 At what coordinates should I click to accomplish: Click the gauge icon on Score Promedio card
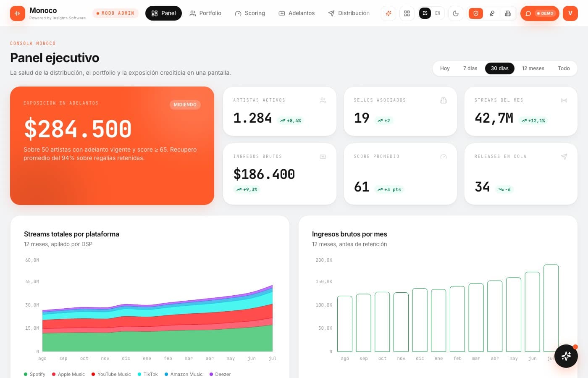pyautogui.click(x=444, y=157)
